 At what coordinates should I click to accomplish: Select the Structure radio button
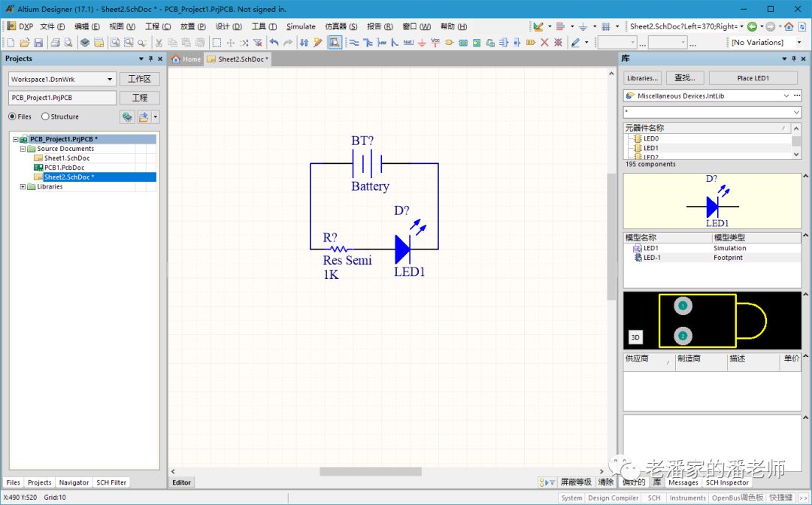(45, 116)
